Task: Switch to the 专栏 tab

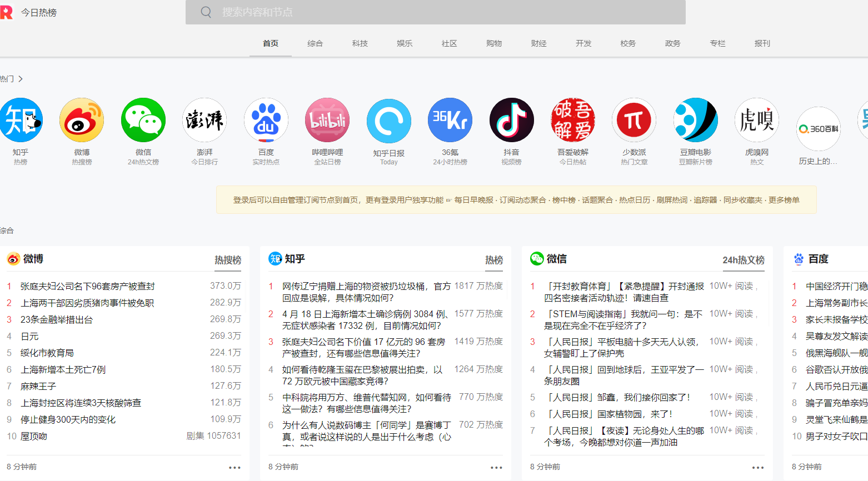Action: pos(717,43)
